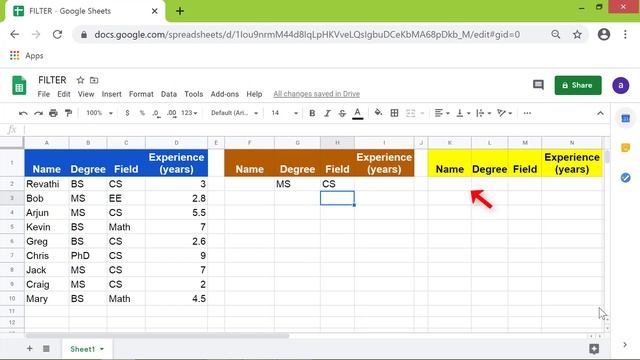
Task: Open Keep notes in side panel
Action: [625, 148]
